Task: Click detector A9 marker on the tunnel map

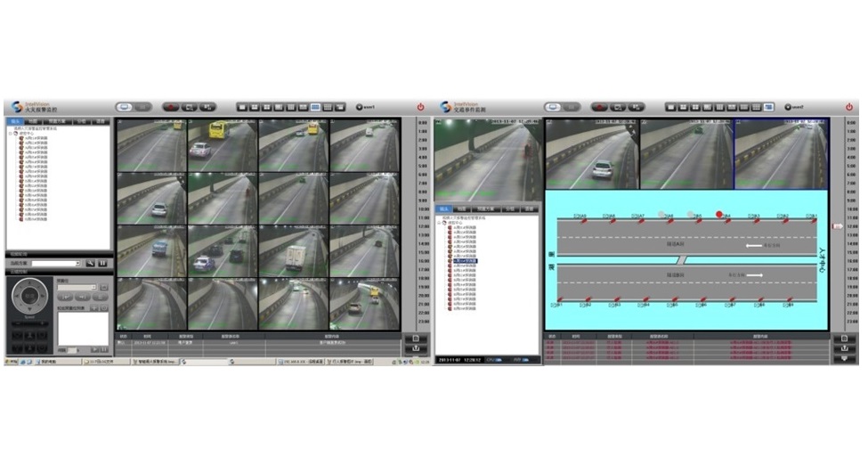Action: pyautogui.click(x=584, y=221)
